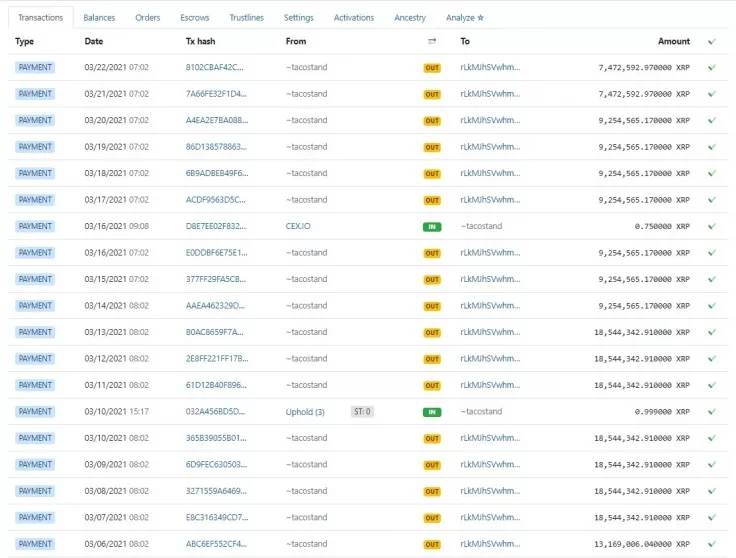Open transaction hash D8E7EE02F832...
Image resolution: width=736 pixels, height=558 pixels.
[216, 226]
